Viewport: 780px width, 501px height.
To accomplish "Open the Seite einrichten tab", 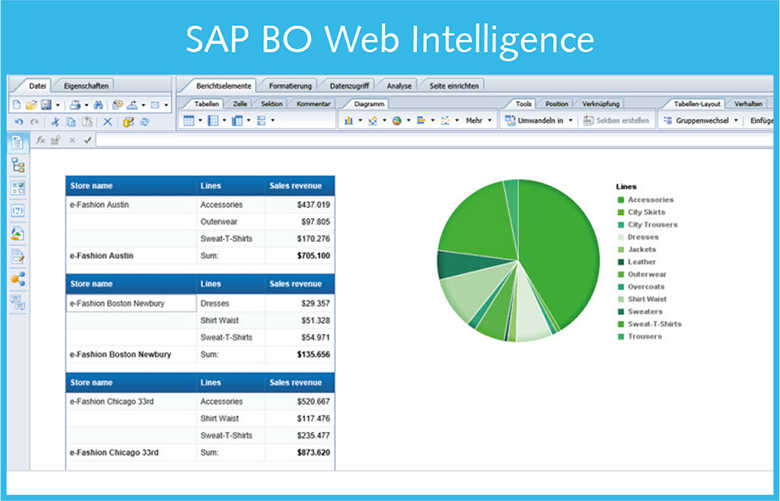I will tap(454, 86).
